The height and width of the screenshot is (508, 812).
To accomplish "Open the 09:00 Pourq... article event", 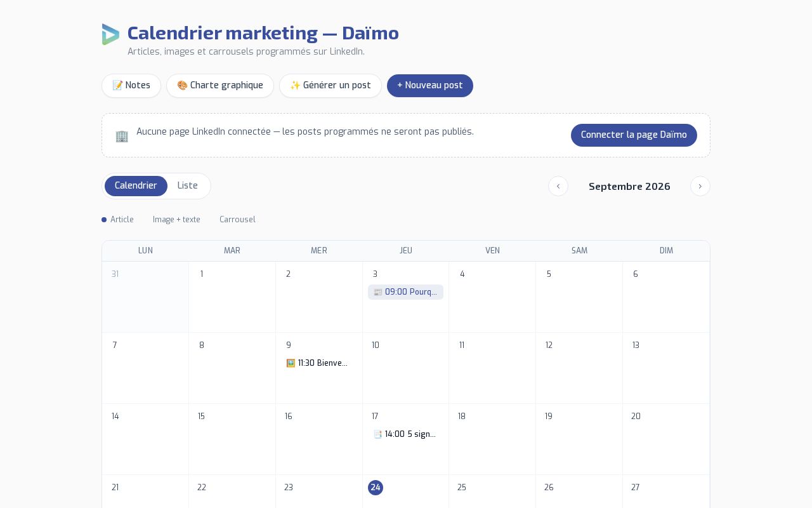I will [405, 292].
